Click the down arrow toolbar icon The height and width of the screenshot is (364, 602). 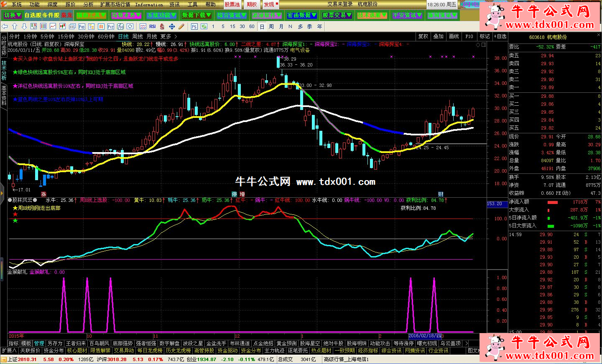[x=24, y=26]
